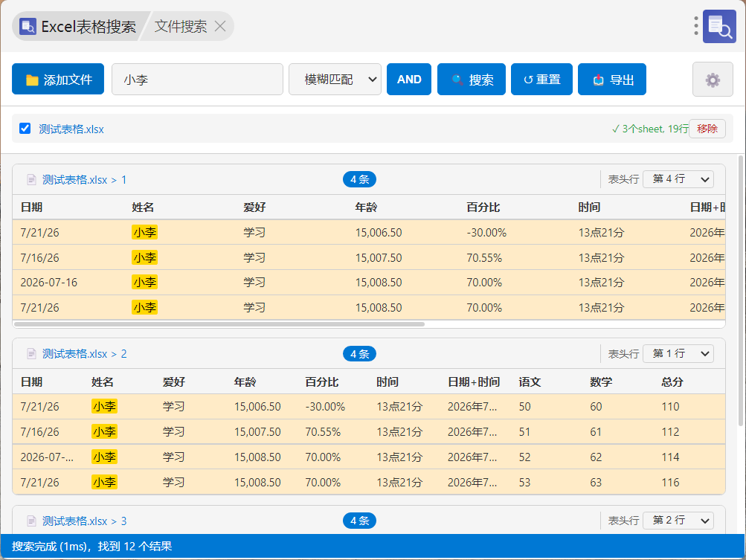This screenshot has height=560, width=746.
Task: Click the 搜索 search button
Action: [471, 79]
